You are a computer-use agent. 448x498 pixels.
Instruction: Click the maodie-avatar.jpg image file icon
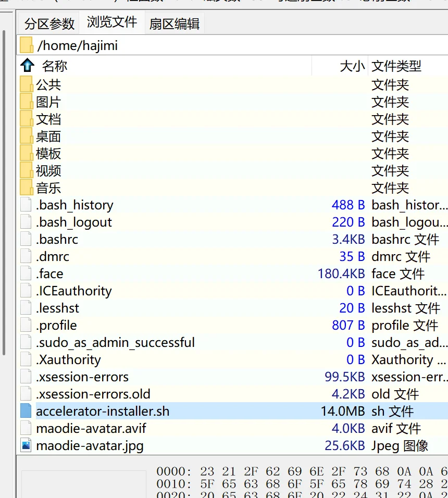[26, 445]
